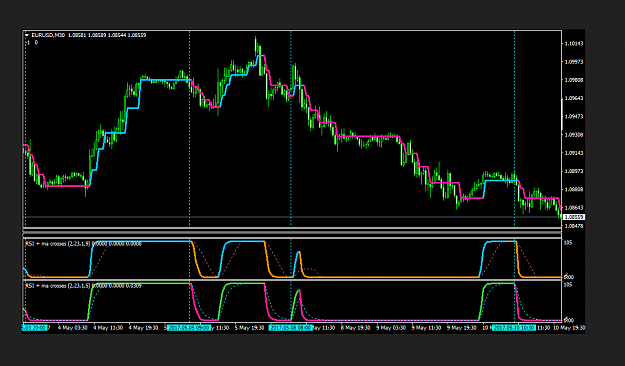The width and height of the screenshot is (625, 366).
Task: Click the 4 May 03:30 time label
Action: (x=73, y=328)
